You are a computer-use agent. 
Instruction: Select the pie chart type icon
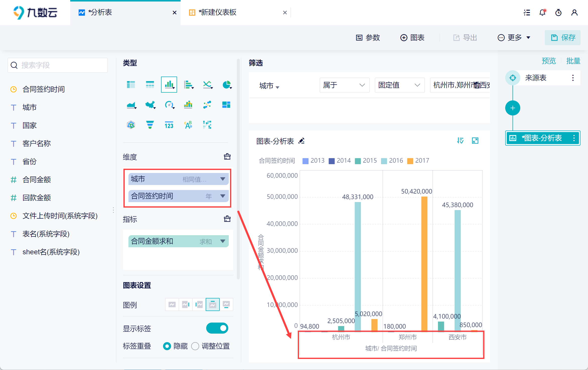click(227, 85)
